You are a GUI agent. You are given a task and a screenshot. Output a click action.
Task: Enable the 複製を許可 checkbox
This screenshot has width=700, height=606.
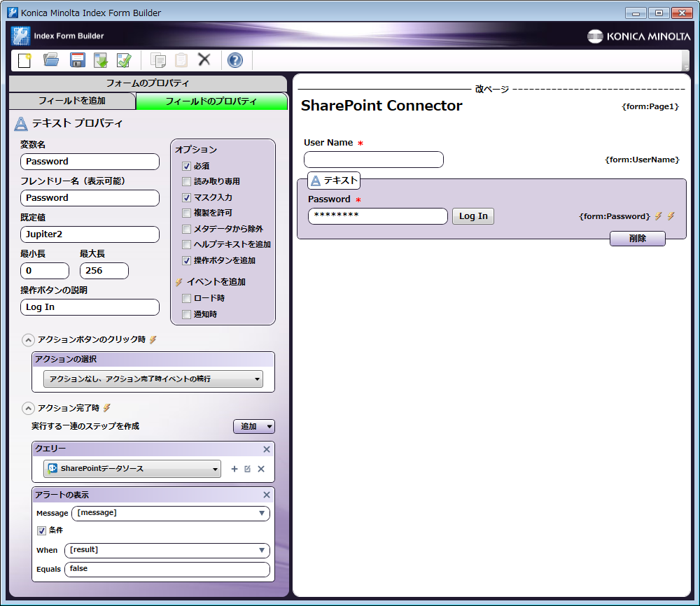187,213
